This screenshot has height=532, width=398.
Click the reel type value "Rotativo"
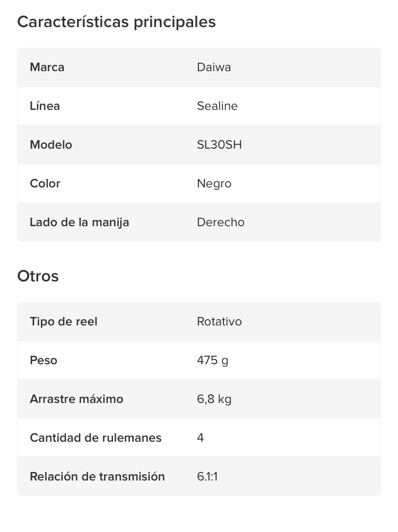[x=219, y=322]
